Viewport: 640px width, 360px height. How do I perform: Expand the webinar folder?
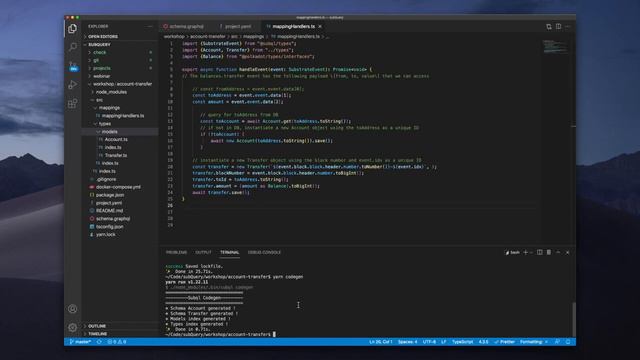pyautogui.click(x=102, y=76)
